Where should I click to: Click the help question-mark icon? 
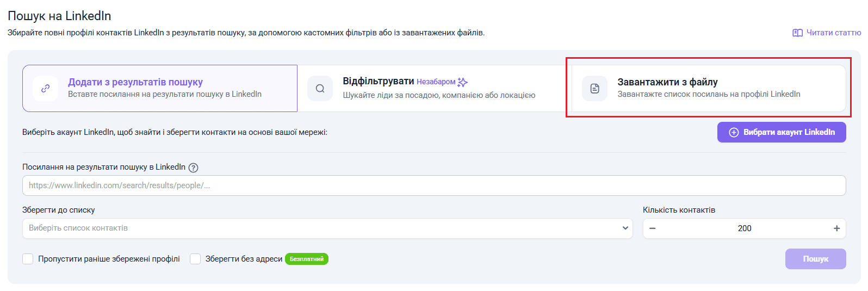(193, 168)
